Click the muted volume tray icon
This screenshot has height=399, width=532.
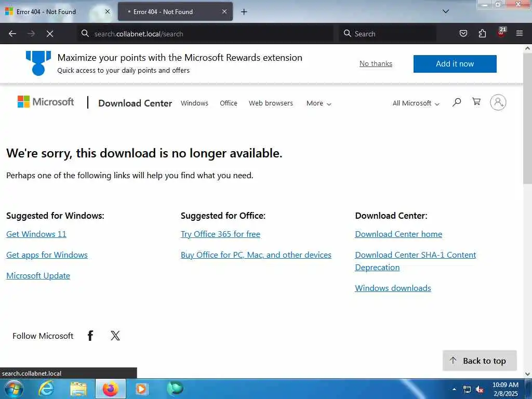pos(480,390)
